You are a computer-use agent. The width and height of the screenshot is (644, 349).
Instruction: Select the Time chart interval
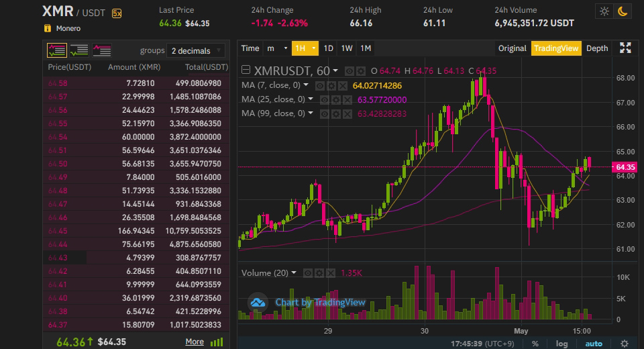pyautogui.click(x=250, y=48)
